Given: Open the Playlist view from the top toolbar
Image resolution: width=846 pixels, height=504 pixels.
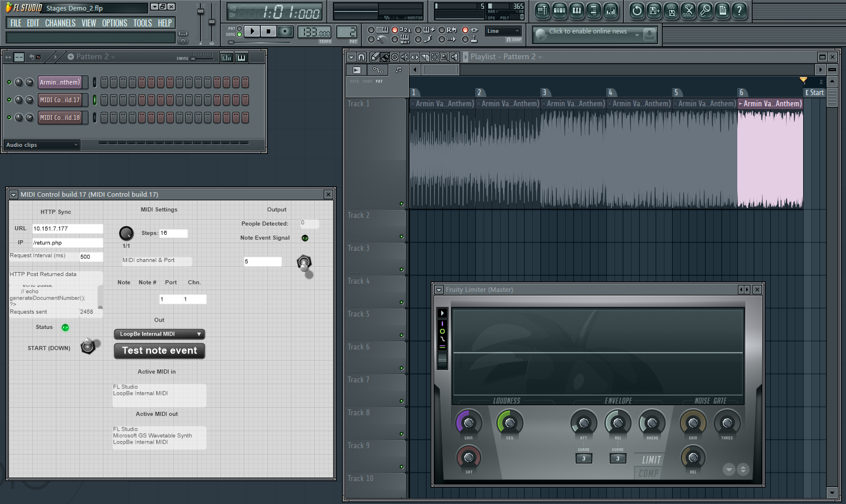Looking at the screenshot, I should tap(542, 10).
